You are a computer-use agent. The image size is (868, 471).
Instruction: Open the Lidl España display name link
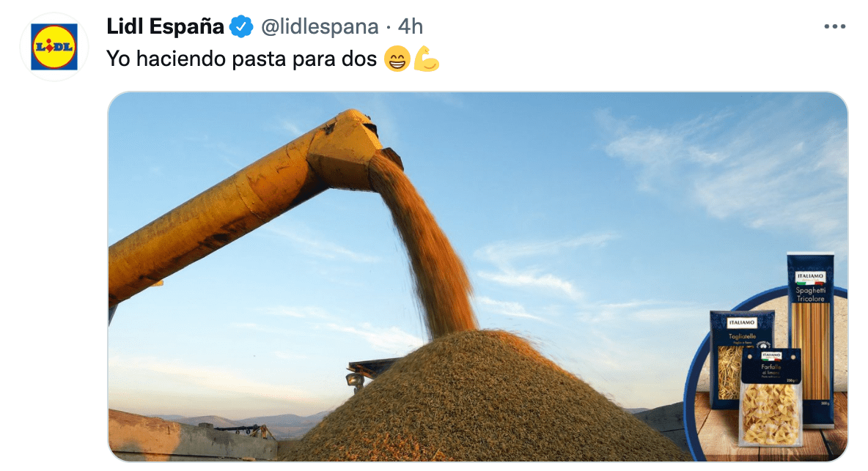pos(165,26)
